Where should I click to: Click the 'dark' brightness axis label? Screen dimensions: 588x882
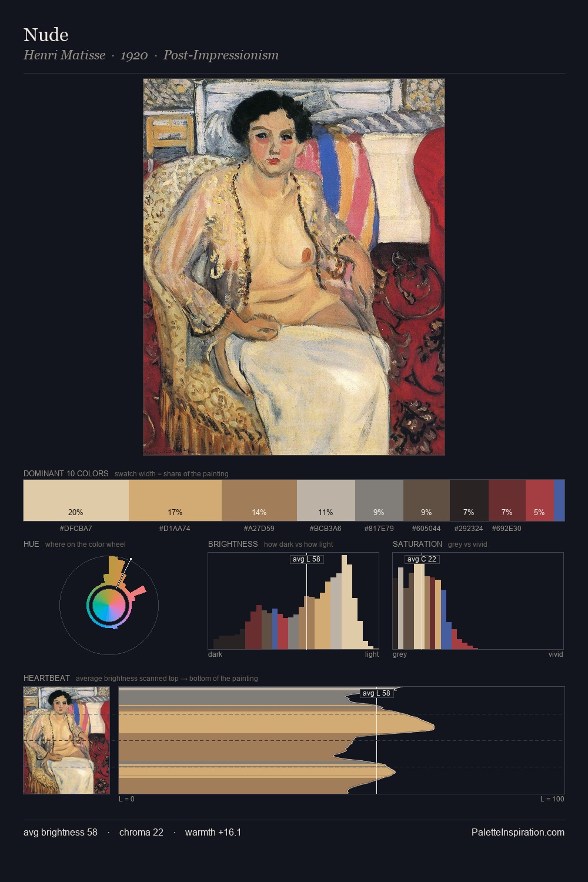coord(215,654)
